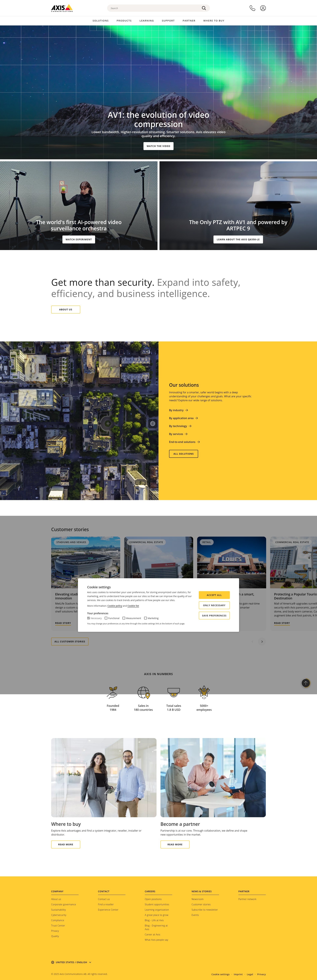Open the Become a partner photo thumbnail
The width and height of the screenshot is (317, 980).
213,778
